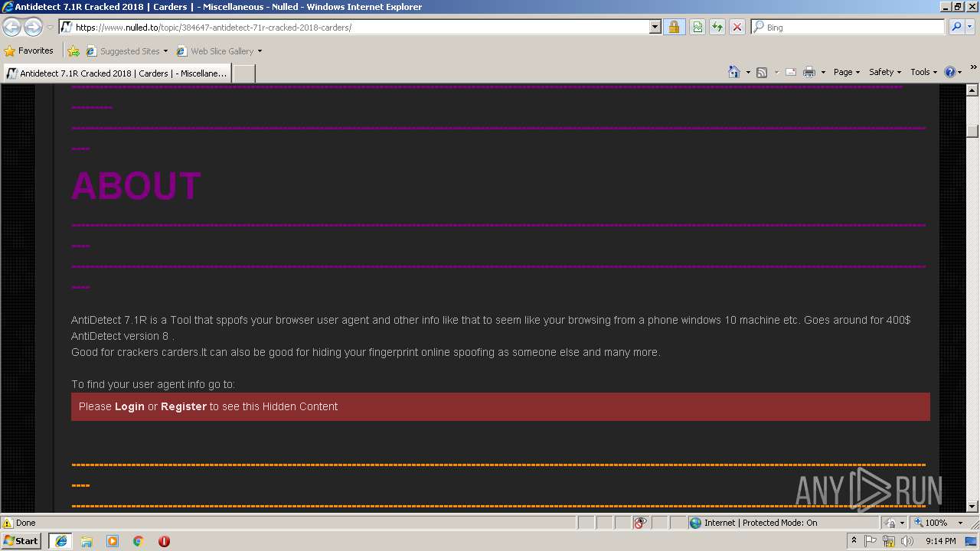The width and height of the screenshot is (980, 551).
Task: Click the volume speaker tray icon
Action: pos(907,541)
